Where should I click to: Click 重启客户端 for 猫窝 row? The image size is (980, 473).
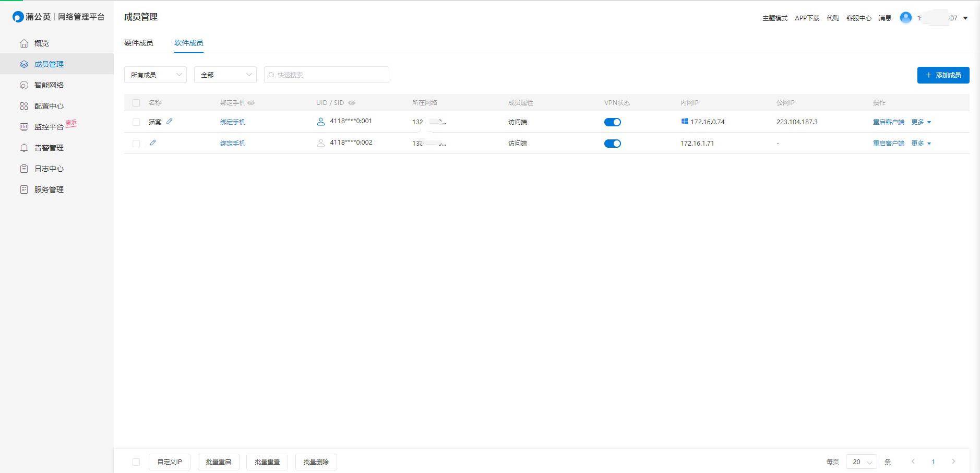pos(889,122)
